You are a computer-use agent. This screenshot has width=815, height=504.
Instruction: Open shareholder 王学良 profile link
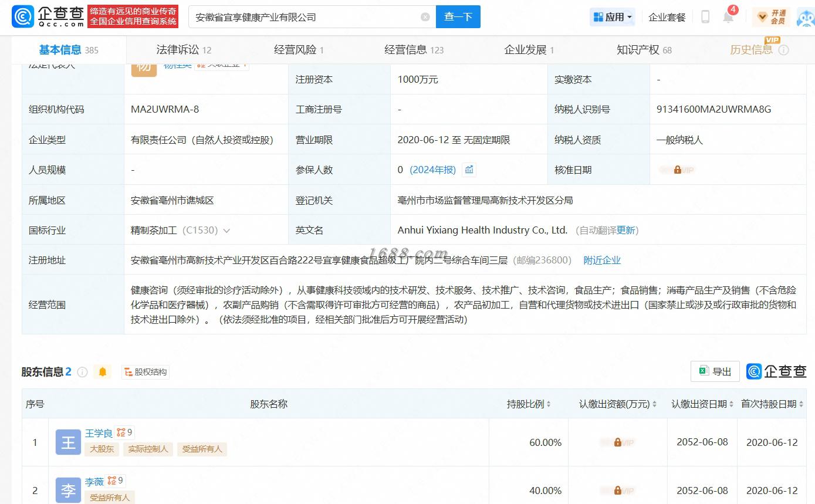99,433
